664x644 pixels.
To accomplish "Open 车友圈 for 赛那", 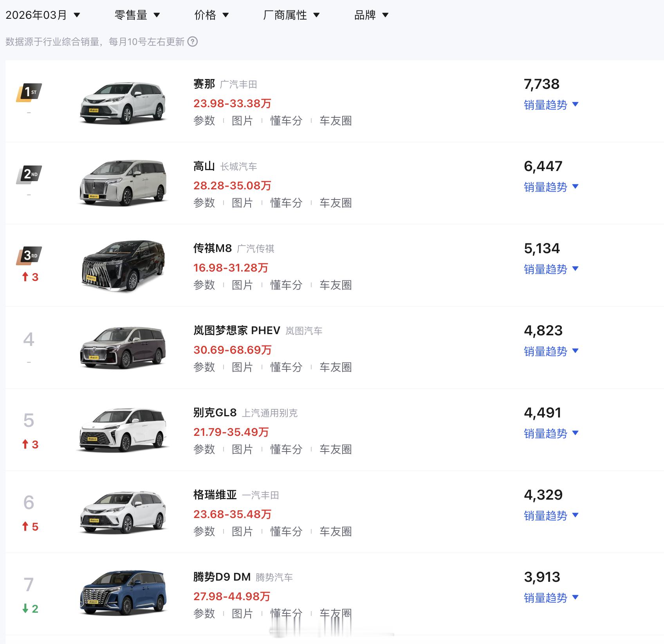I will tap(336, 121).
